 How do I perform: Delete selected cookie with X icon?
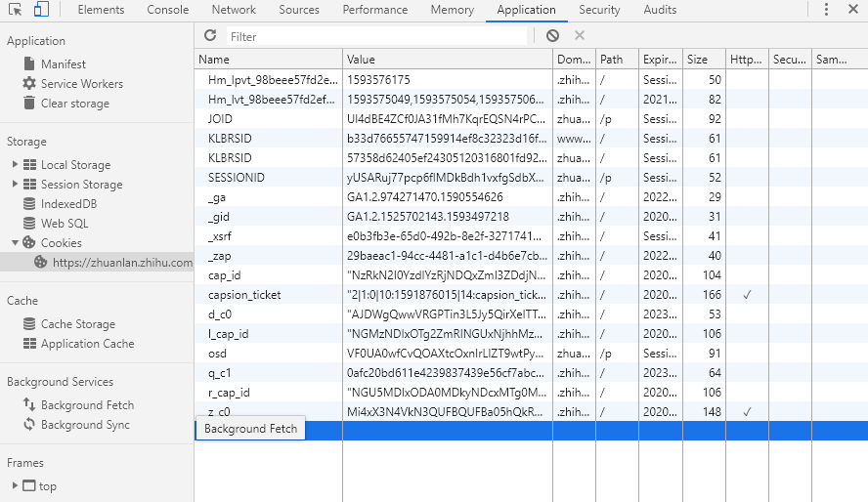tap(580, 36)
